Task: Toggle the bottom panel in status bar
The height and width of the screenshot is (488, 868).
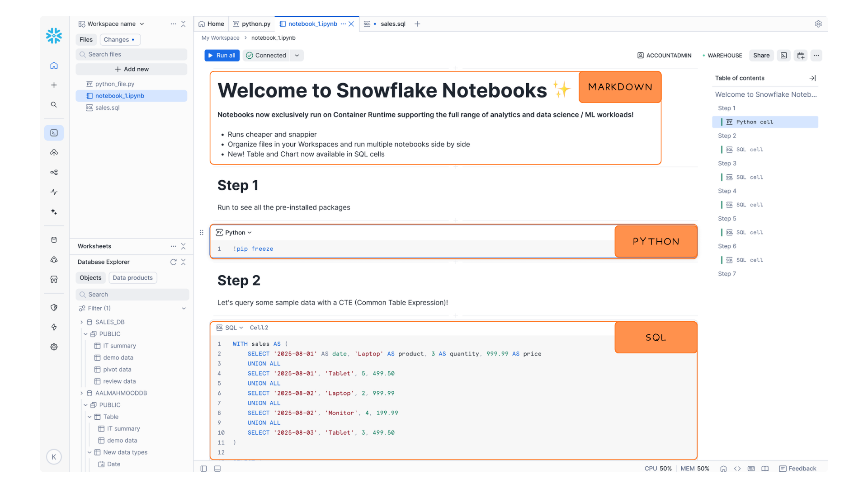Action: 217,469
